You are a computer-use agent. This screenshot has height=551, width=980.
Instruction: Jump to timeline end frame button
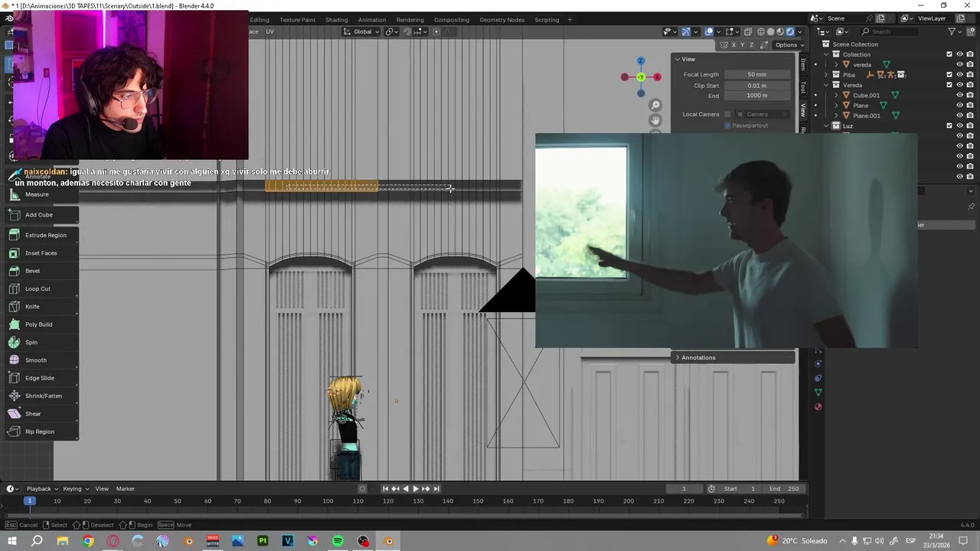436,489
